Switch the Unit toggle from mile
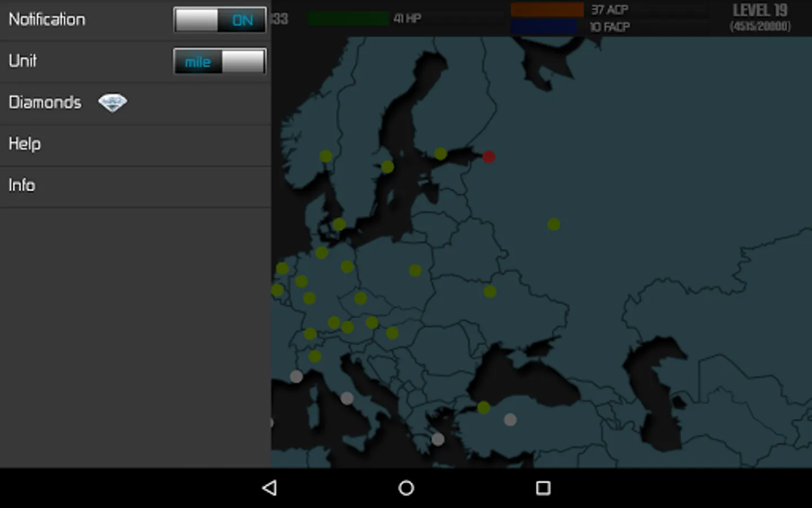The height and width of the screenshot is (508, 812). pyautogui.click(x=219, y=61)
